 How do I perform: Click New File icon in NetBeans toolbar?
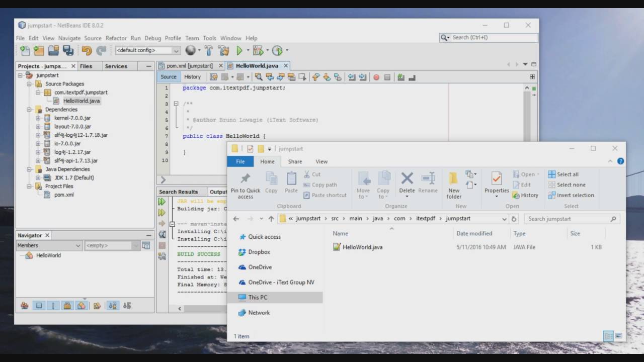coord(25,50)
